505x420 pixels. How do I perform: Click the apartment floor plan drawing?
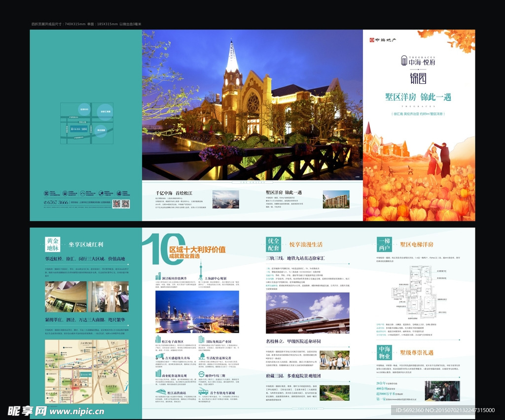click(415, 292)
